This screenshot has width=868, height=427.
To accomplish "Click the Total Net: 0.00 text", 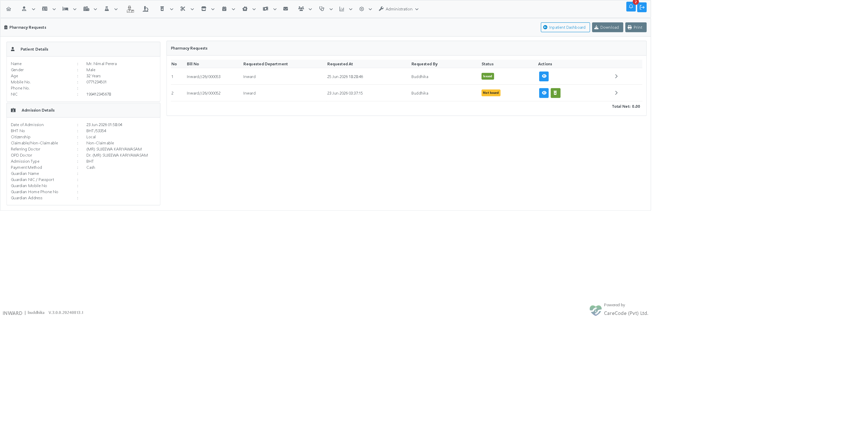I will click(626, 106).
